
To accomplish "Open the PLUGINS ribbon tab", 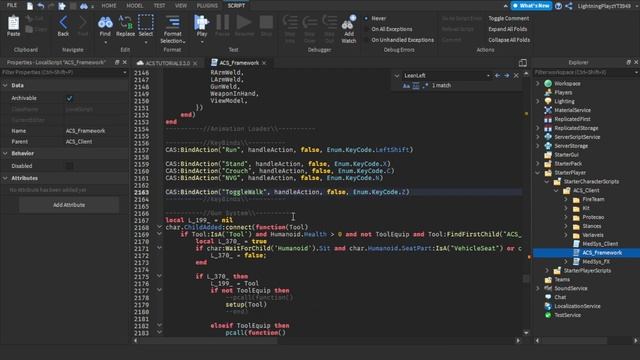I will [207, 6].
